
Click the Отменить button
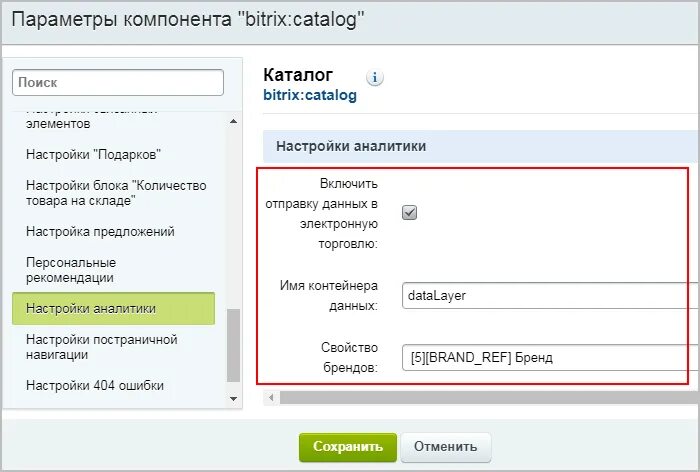pyautogui.click(x=446, y=447)
